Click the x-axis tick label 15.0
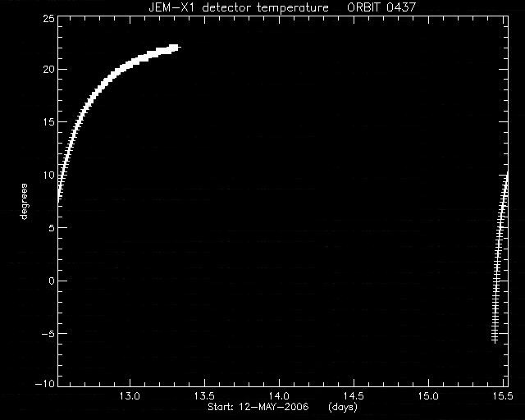525x420 pixels. [x=428, y=396]
